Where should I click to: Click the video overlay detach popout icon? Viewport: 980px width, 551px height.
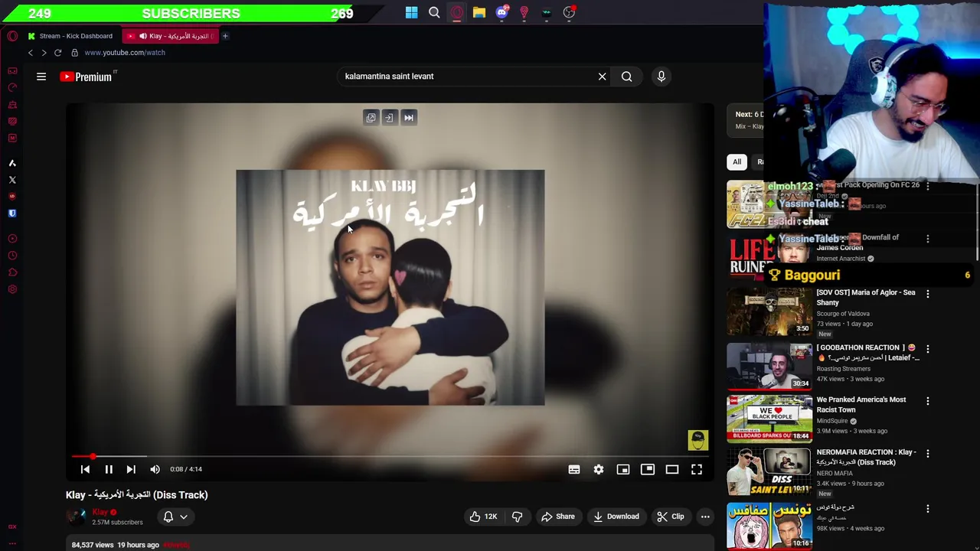pyautogui.click(x=371, y=118)
